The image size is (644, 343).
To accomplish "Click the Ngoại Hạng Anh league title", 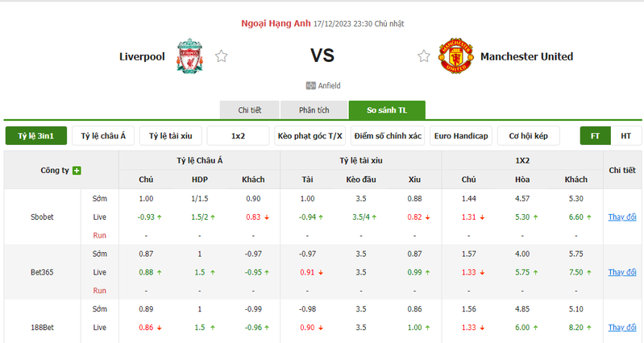I will click(x=276, y=23).
